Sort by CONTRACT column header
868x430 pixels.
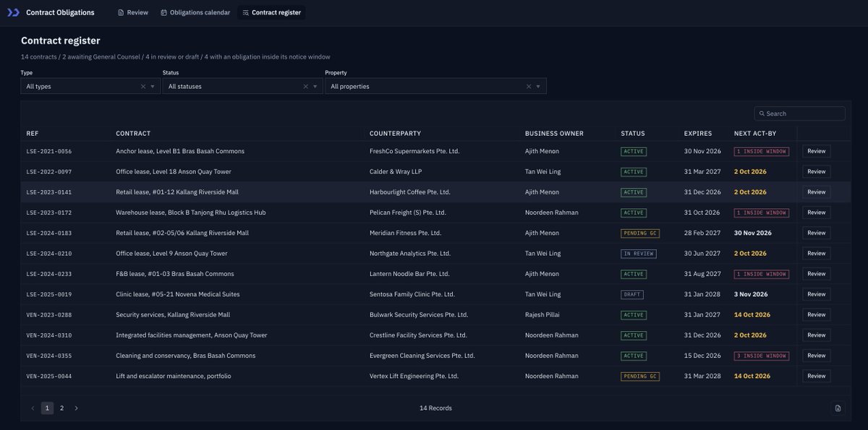(133, 134)
